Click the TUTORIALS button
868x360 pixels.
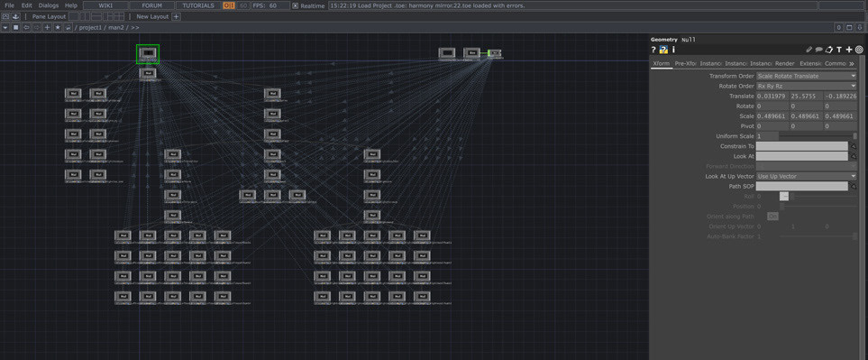(x=198, y=5)
